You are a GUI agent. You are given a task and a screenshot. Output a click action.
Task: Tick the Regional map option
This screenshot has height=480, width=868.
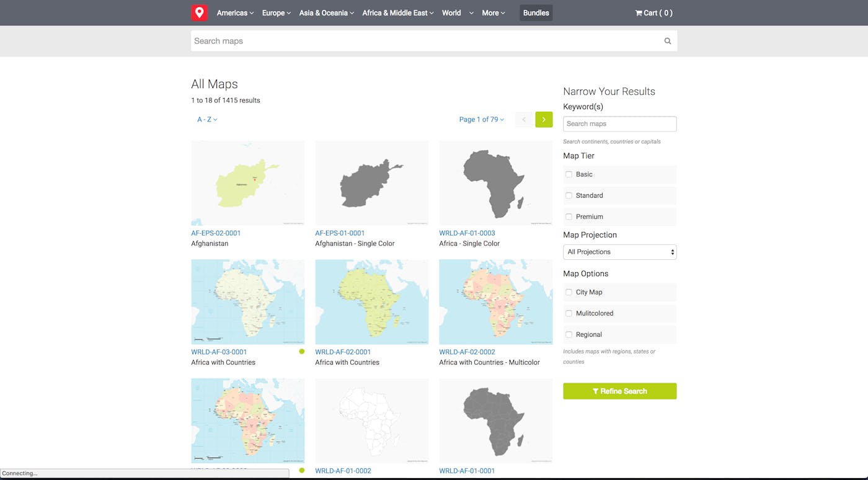(x=569, y=335)
